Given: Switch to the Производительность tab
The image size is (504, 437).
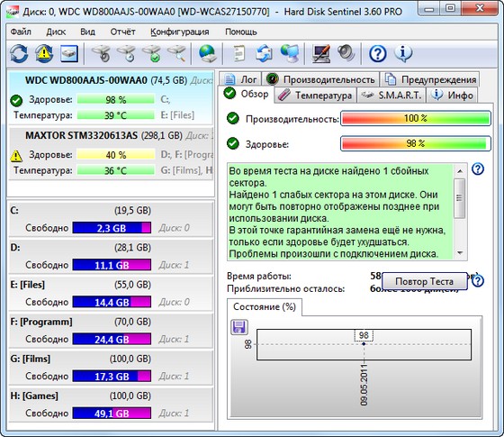Looking at the screenshot, I should pos(320,79).
